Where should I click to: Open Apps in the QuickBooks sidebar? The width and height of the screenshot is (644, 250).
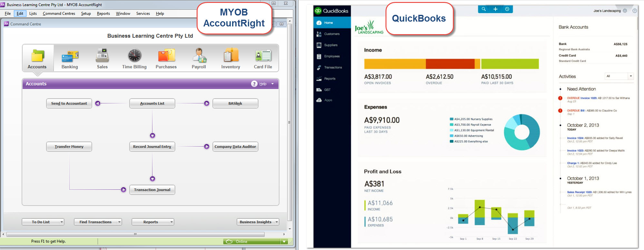(x=332, y=100)
